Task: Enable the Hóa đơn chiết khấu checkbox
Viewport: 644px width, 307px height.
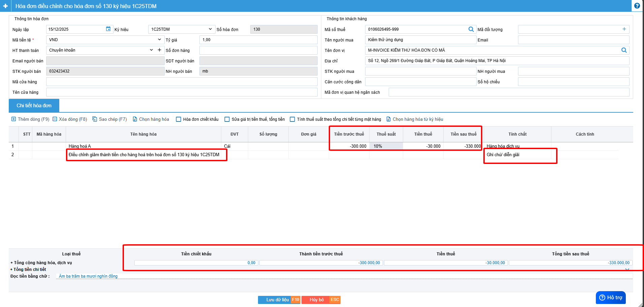Action: [179, 119]
